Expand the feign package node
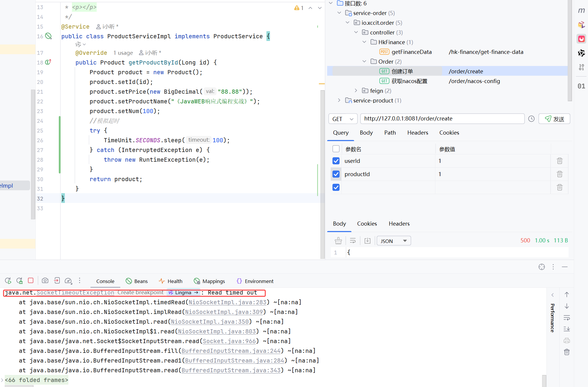 point(356,91)
